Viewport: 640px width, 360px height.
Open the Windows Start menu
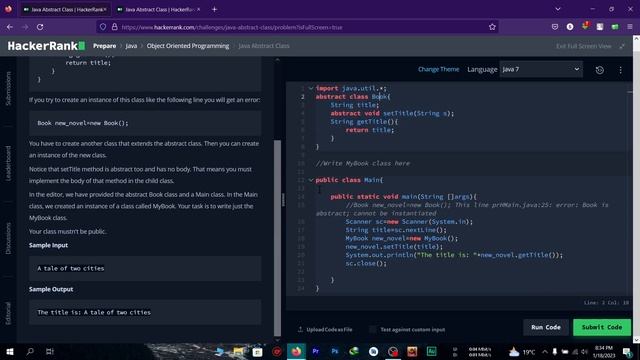coord(10,351)
